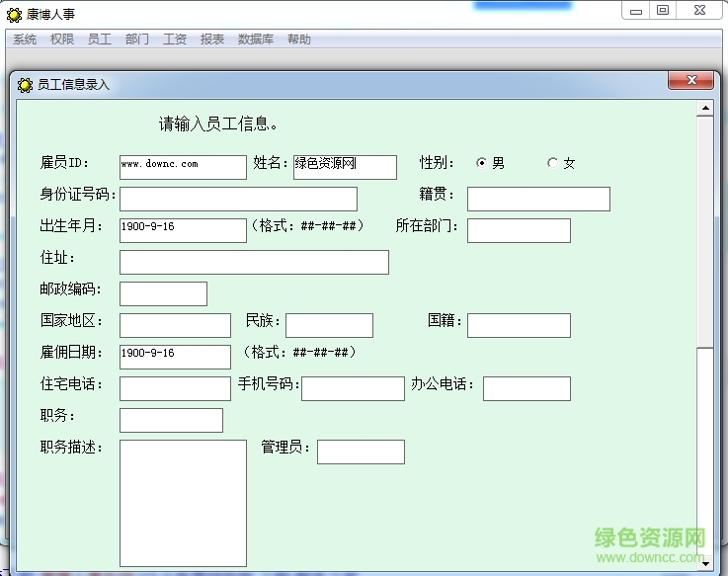
Task: Open the 系统 menu
Action: (x=25, y=40)
